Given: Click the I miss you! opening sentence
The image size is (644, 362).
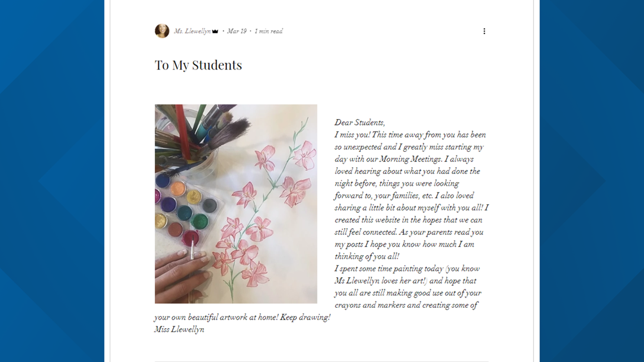Looking at the screenshot, I should (353, 134).
